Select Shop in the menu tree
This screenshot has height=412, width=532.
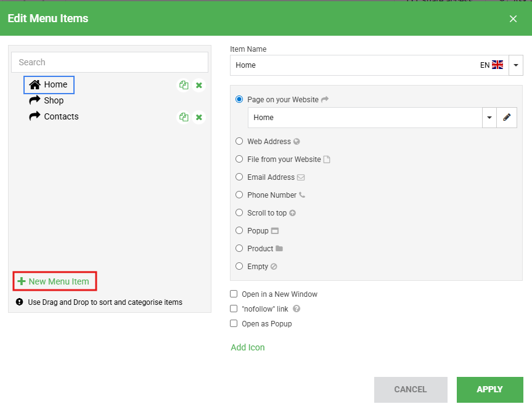pos(54,100)
